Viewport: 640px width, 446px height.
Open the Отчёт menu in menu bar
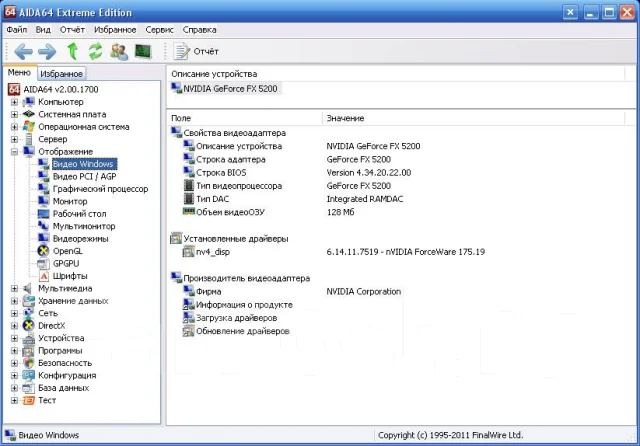[72, 30]
